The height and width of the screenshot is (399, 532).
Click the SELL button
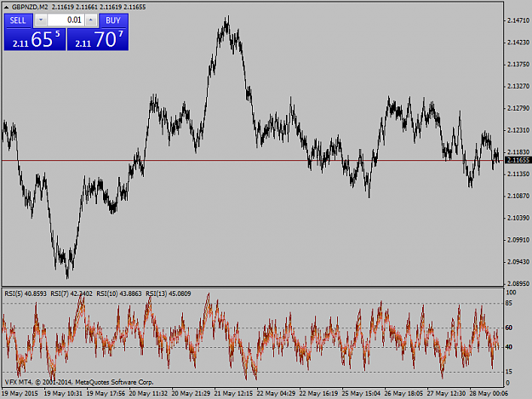(19, 20)
